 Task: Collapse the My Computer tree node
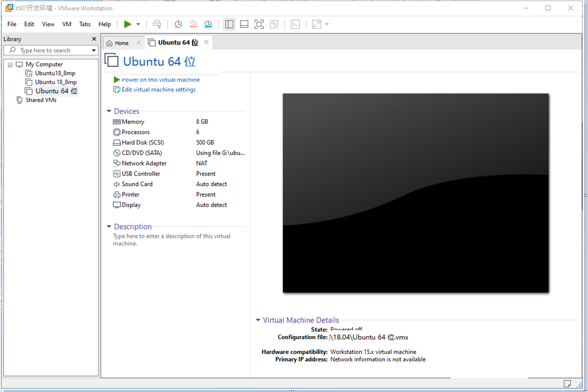click(10, 65)
